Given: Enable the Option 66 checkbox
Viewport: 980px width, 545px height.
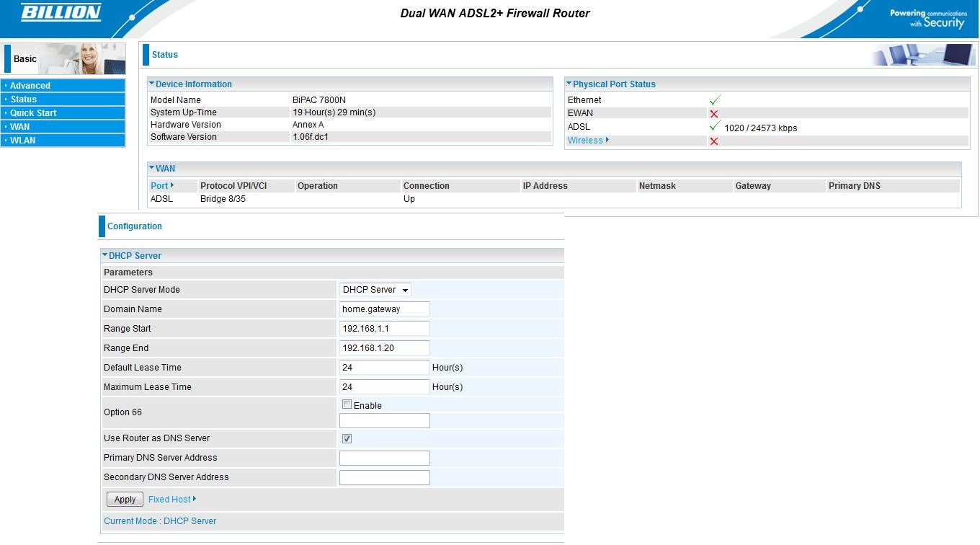Looking at the screenshot, I should click(347, 404).
